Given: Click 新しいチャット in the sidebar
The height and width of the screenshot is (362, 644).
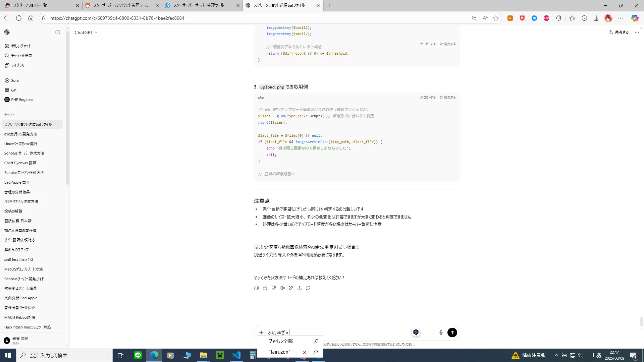Looking at the screenshot, I should tap(21, 46).
